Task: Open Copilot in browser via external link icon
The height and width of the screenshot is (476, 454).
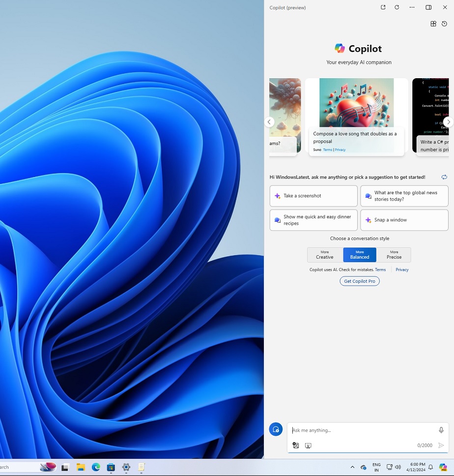Action: pyautogui.click(x=383, y=7)
